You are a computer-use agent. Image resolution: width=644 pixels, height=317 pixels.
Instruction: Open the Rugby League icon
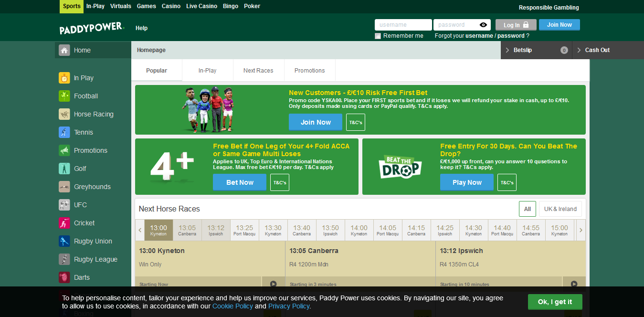pyautogui.click(x=64, y=259)
